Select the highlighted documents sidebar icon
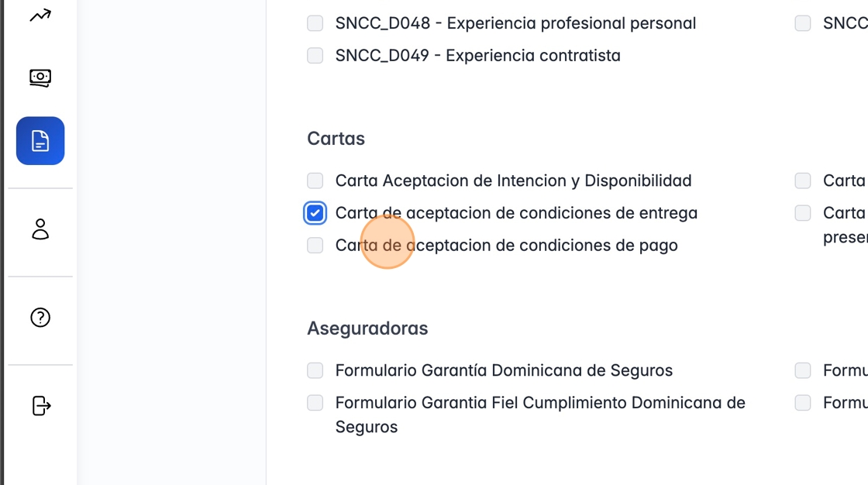 (x=40, y=141)
